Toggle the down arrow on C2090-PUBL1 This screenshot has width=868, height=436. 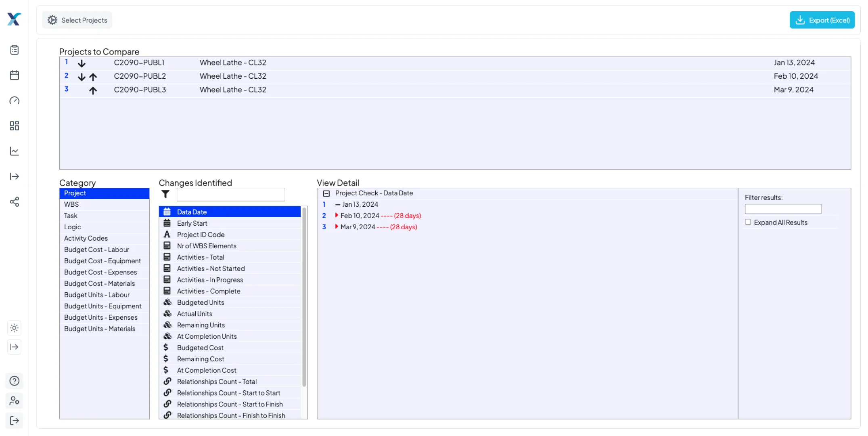[82, 63]
